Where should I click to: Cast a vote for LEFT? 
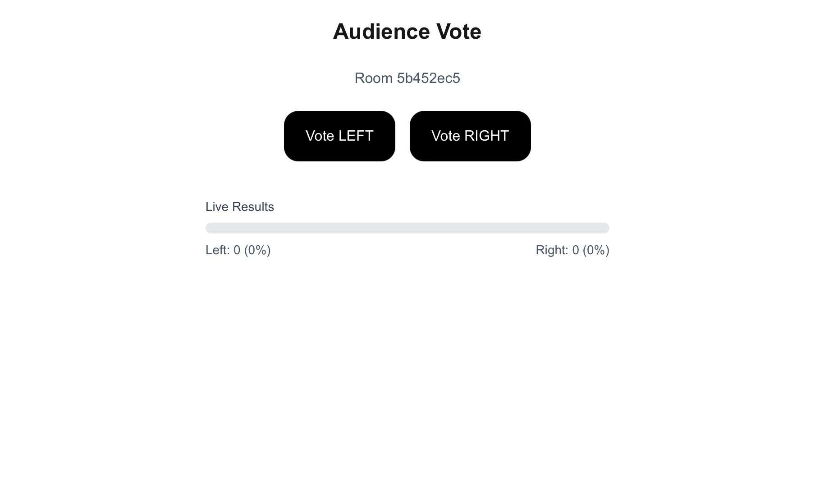[x=339, y=136]
